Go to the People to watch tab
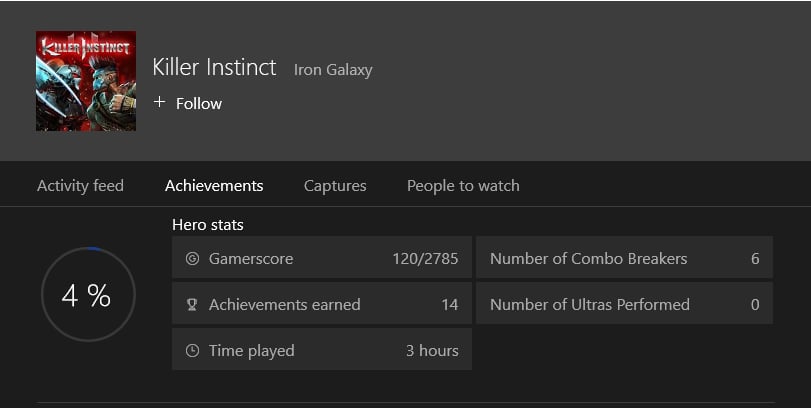The image size is (811, 408). 463,186
